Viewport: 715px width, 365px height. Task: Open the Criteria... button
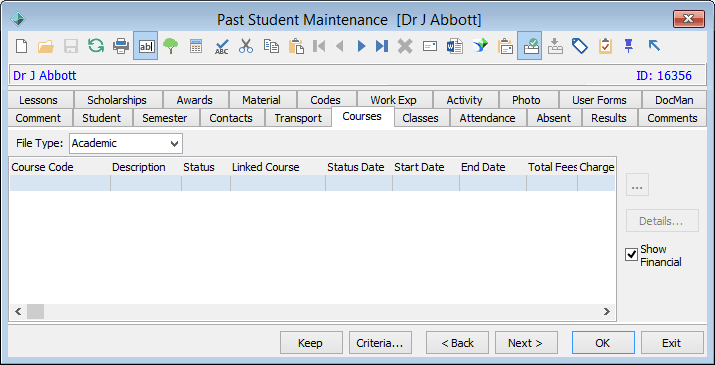[380, 343]
